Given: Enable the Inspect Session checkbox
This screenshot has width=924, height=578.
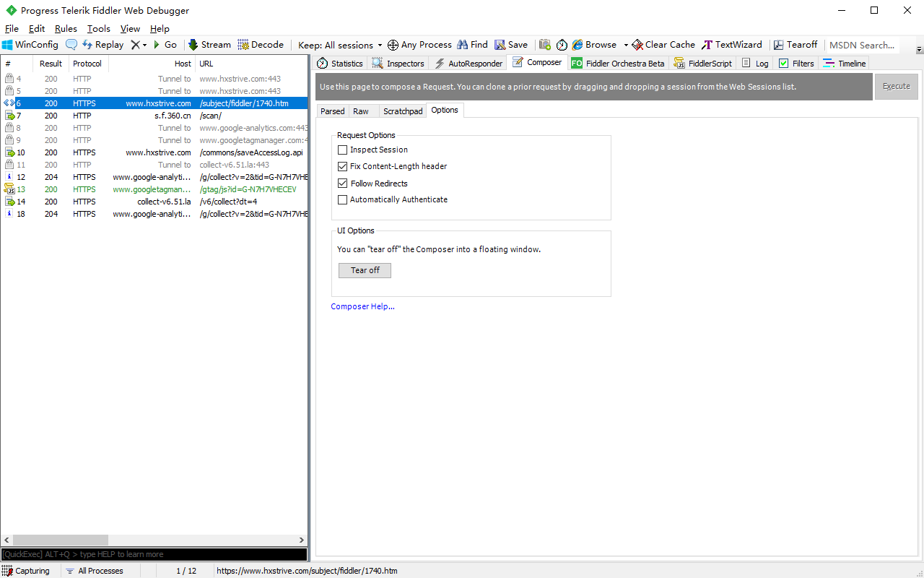Looking at the screenshot, I should pyautogui.click(x=343, y=150).
